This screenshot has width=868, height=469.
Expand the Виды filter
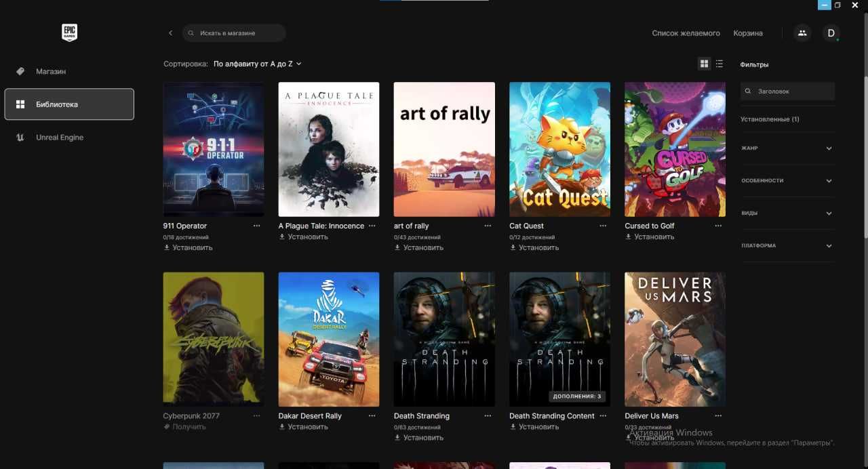[787, 213]
